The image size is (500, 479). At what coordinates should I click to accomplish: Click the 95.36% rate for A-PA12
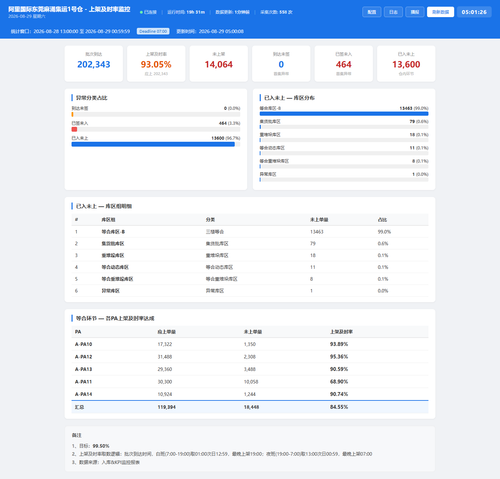coord(339,357)
